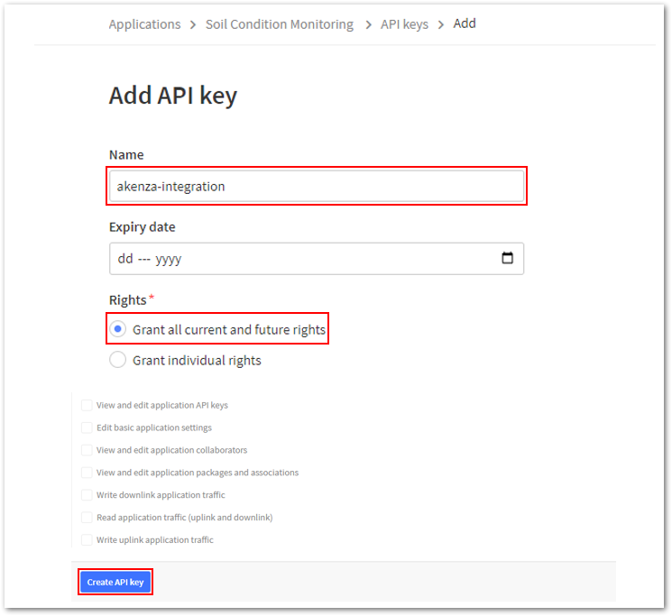Open the expiry date calendar picker icon

(x=507, y=258)
